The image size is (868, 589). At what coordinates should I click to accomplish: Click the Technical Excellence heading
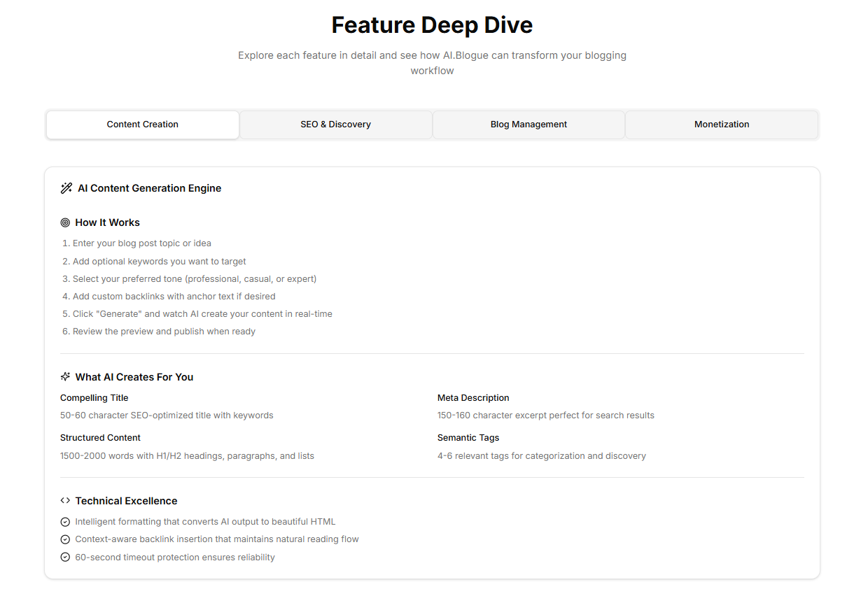126,501
